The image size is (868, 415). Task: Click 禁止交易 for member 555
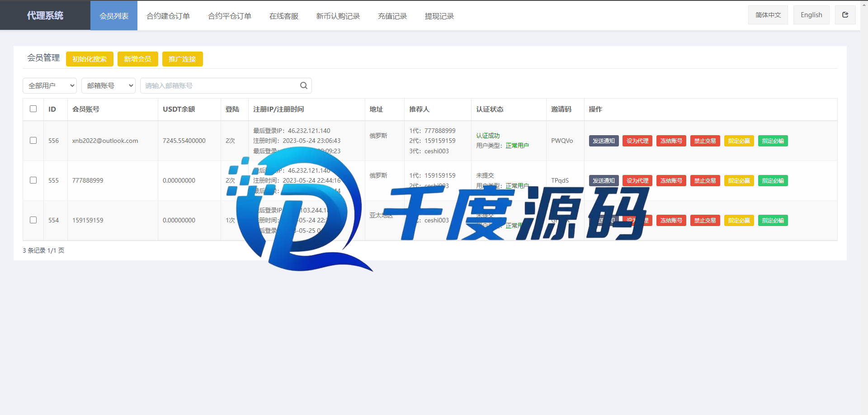(705, 180)
